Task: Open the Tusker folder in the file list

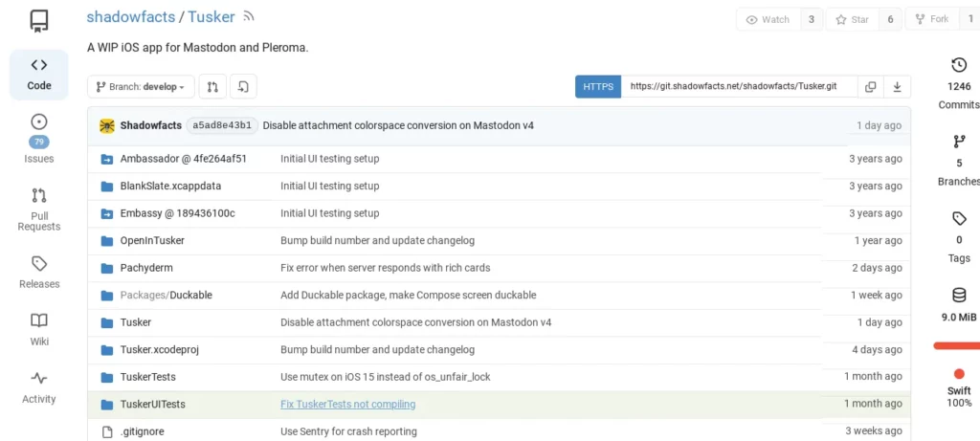Action: [x=136, y=322]
